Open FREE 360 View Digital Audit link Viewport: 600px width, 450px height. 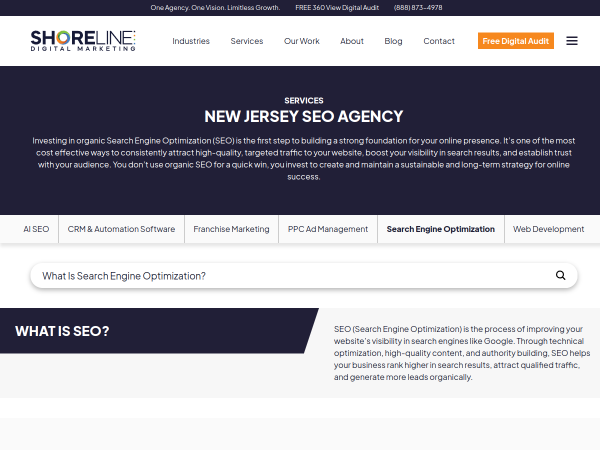(337, 8)
